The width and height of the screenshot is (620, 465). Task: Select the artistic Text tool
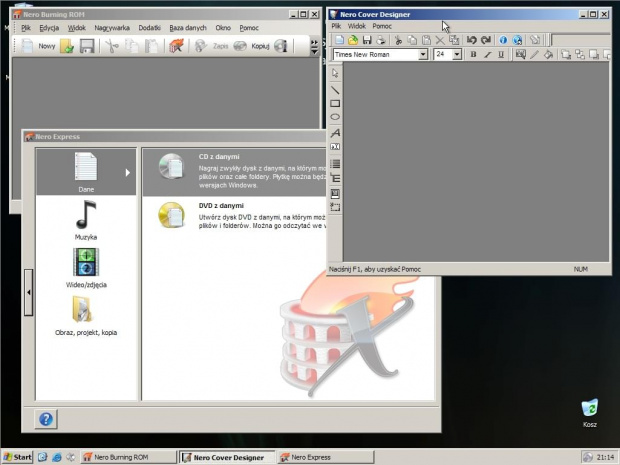coord(335,132)
